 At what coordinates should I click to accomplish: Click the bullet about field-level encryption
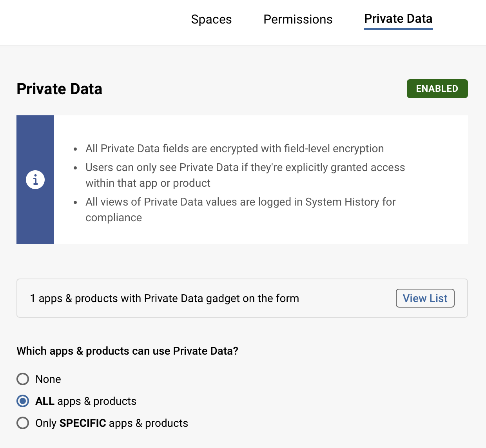point(234,148)
